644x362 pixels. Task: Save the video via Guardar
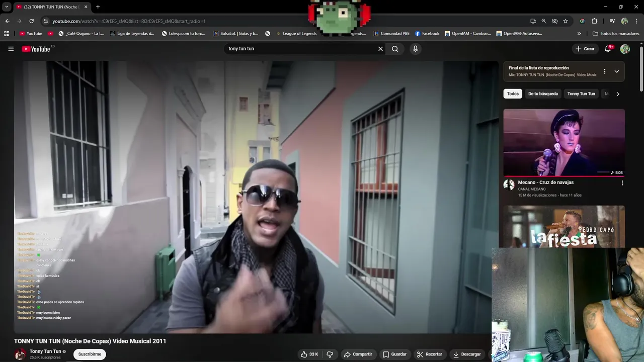394,354
